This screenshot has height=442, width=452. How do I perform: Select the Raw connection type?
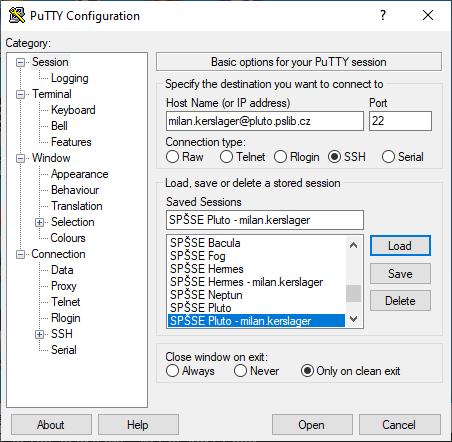tap(172, 157)
